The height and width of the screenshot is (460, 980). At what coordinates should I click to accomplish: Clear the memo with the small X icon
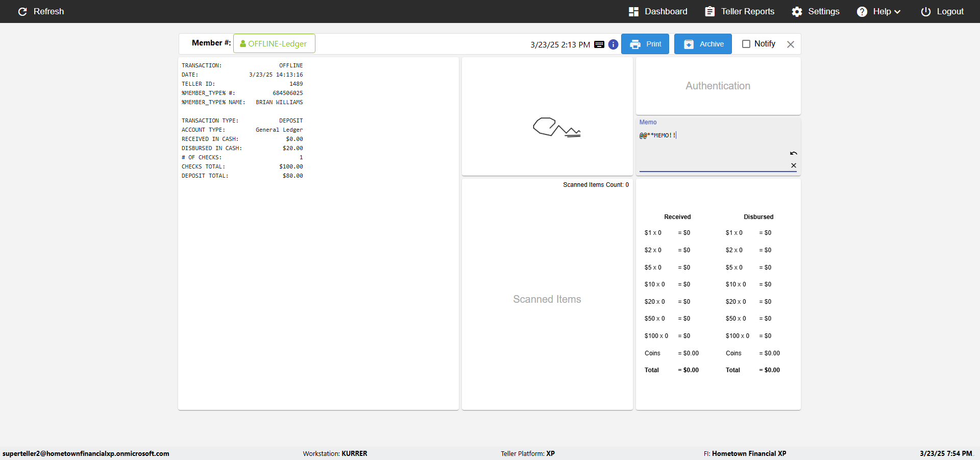(x=794, y=165)
